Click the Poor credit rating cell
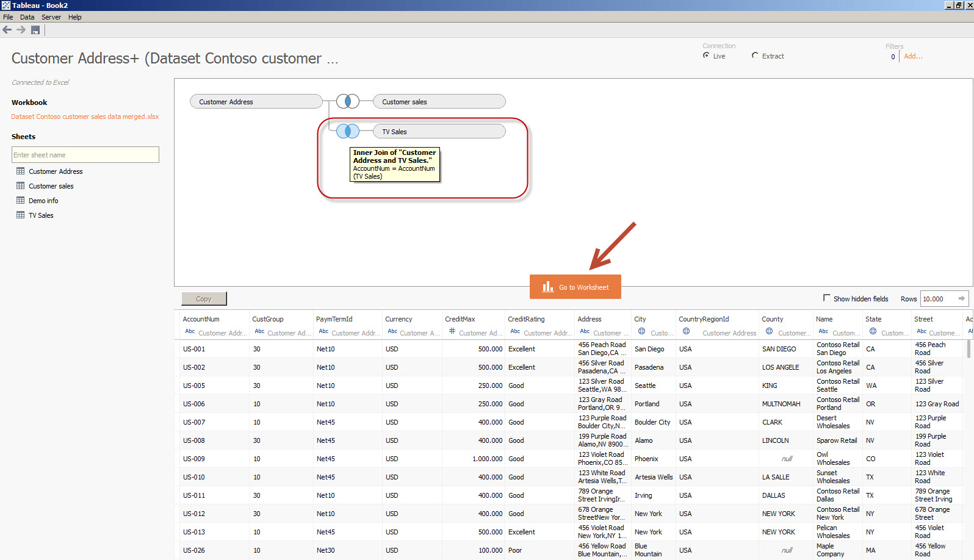974x560 pixels. (515, 550)
